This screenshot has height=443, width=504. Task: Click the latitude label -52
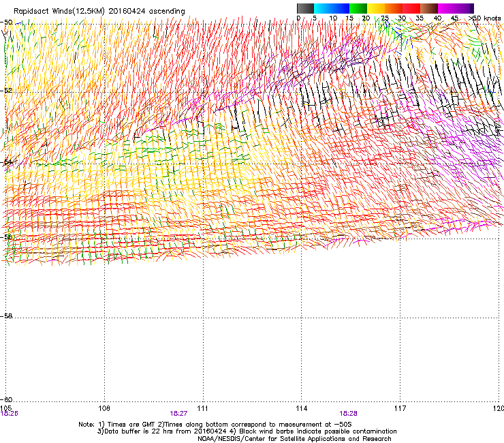[x=6, y=91]
